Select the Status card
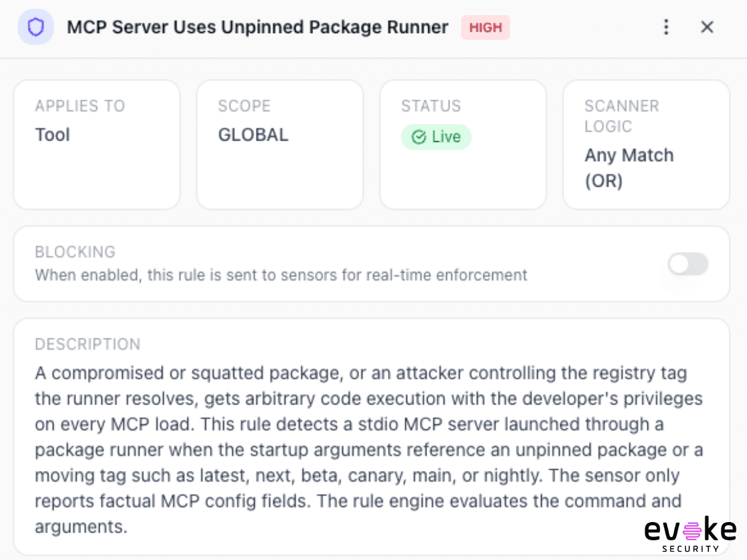Image resolution: width=747 pixels, height=560 pixels. coord(463,144)
